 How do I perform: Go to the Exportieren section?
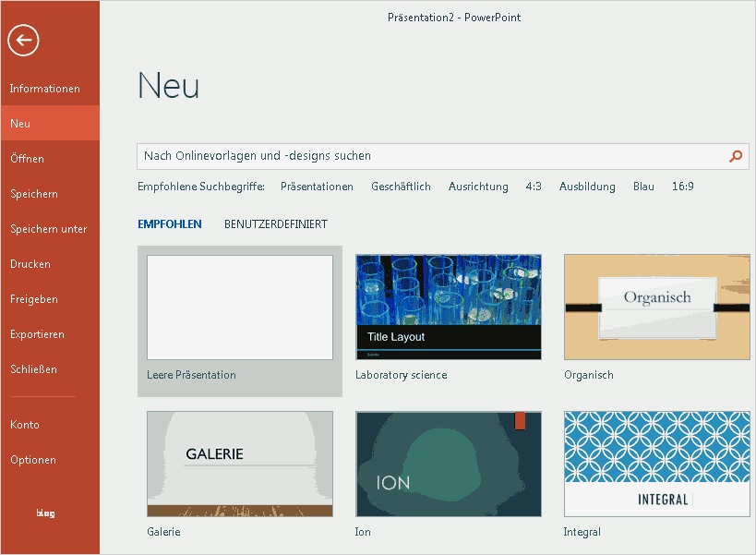37,334
